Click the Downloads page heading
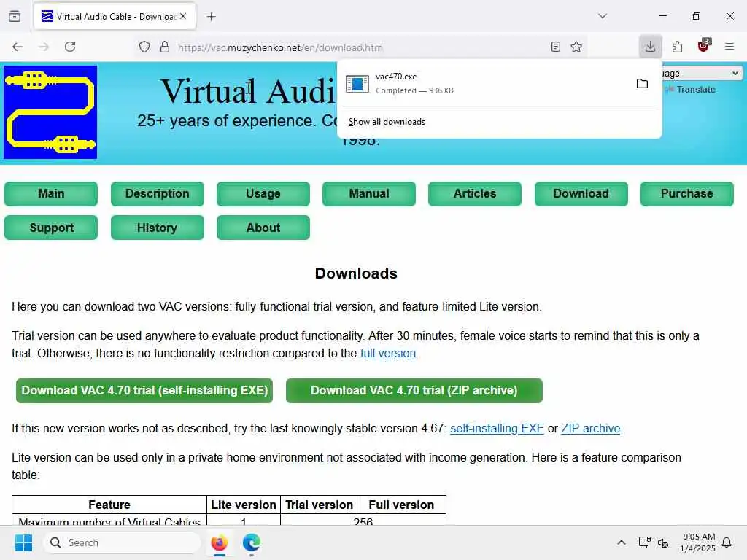This screenshot has width=747, height=560. 356,273
